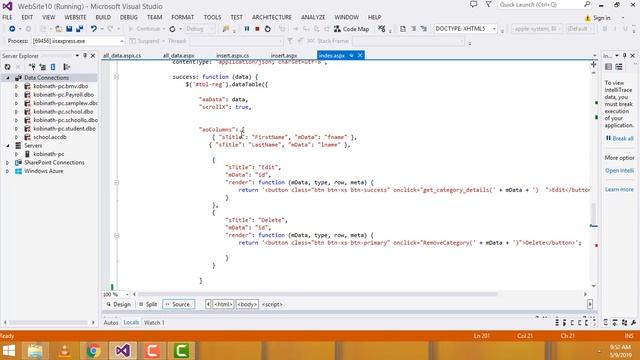Viewport: 640px width, 360px height.
Task: Open the DEBUG menu
Action: [x=129, y=17]
